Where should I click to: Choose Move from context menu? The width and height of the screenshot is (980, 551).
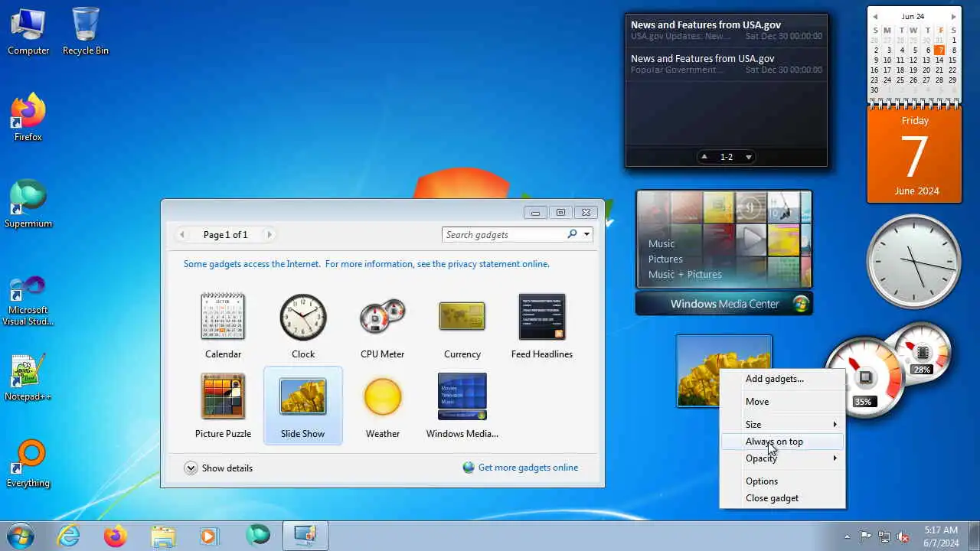(782, 402)
